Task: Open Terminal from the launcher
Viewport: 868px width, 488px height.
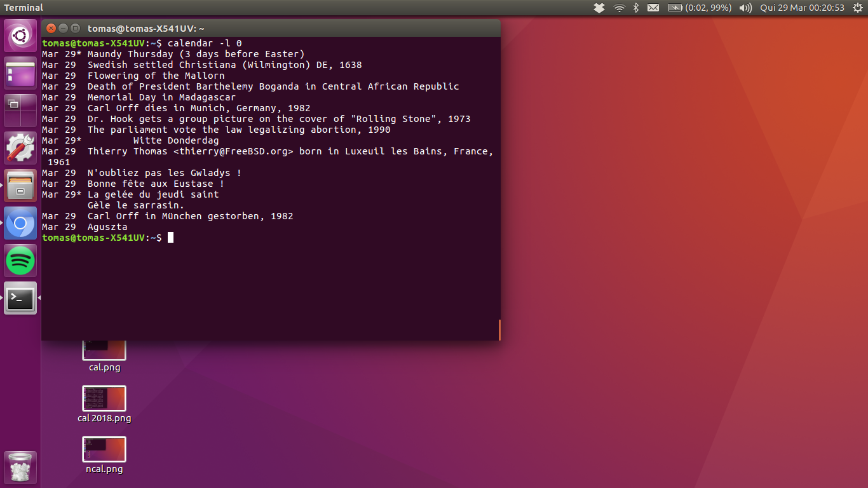Action: click(20, 297)
